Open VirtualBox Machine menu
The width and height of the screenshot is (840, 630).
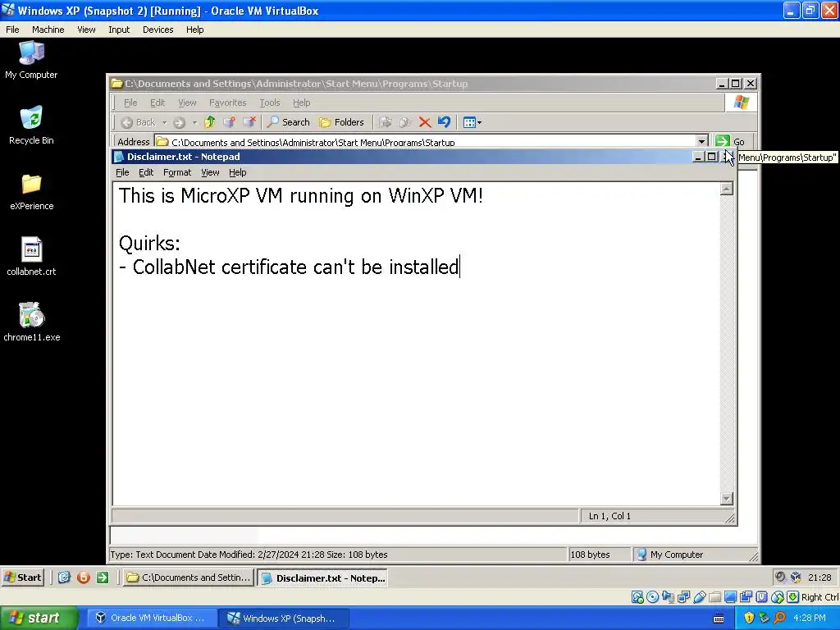pos(48,30)
